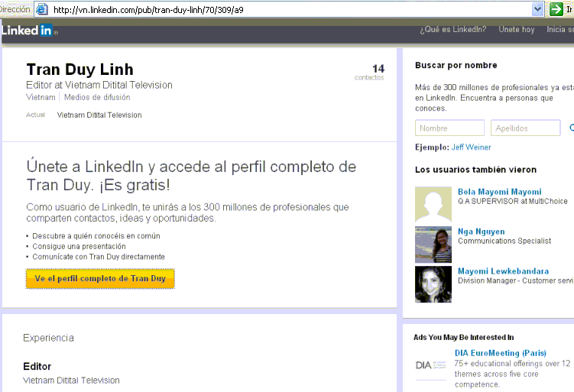The image size is (574, 392).
Task: Click Q A SUPERVISOR at MultiChoice text
Action: 513,201
